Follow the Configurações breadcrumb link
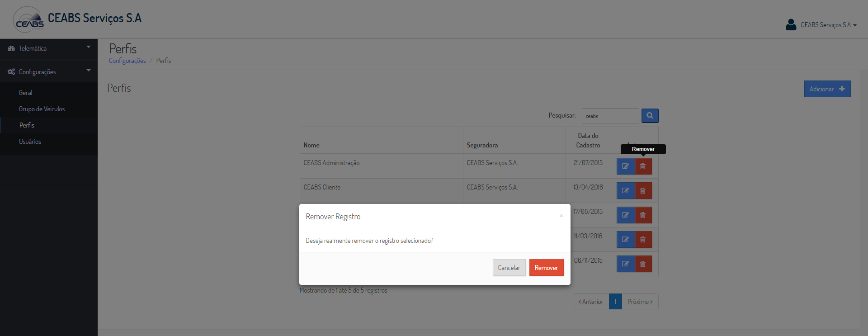The height and width of the screenshot is (336, 868). click(x=127, y=61)
